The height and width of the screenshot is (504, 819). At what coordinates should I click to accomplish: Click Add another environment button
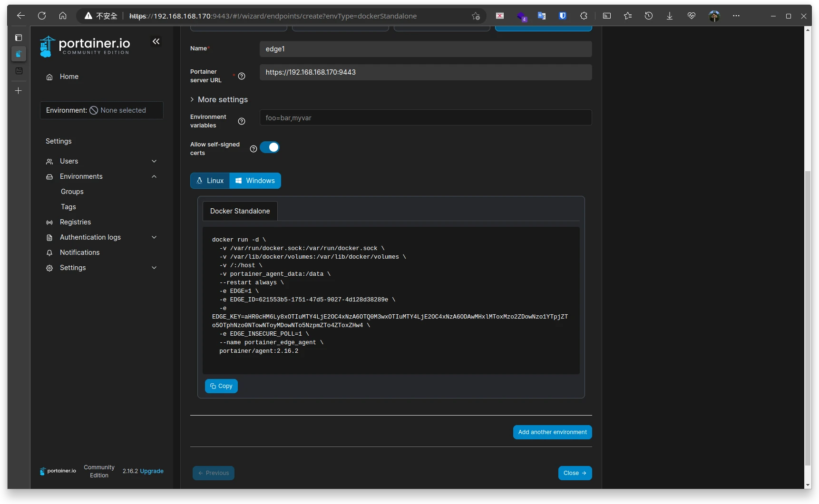point(552,432)
